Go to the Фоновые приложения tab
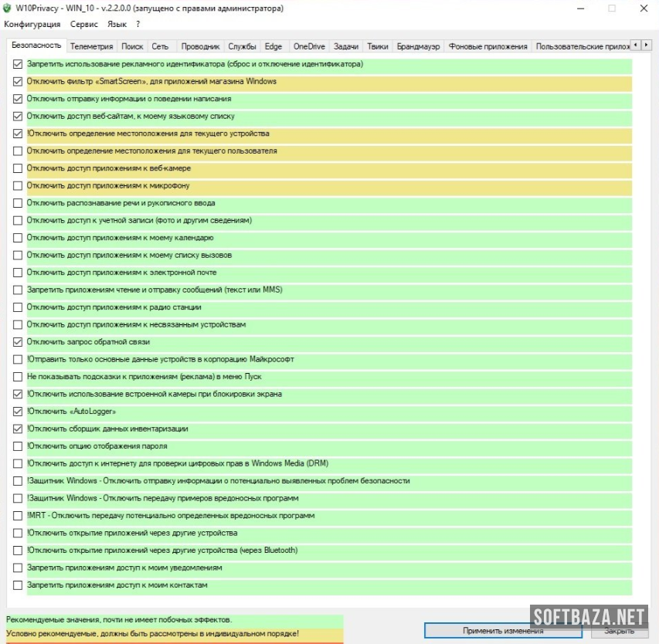 [x=487, y=46]
